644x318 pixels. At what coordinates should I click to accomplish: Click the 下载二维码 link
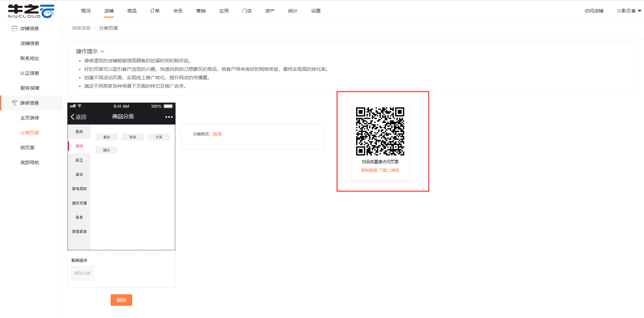389,170
